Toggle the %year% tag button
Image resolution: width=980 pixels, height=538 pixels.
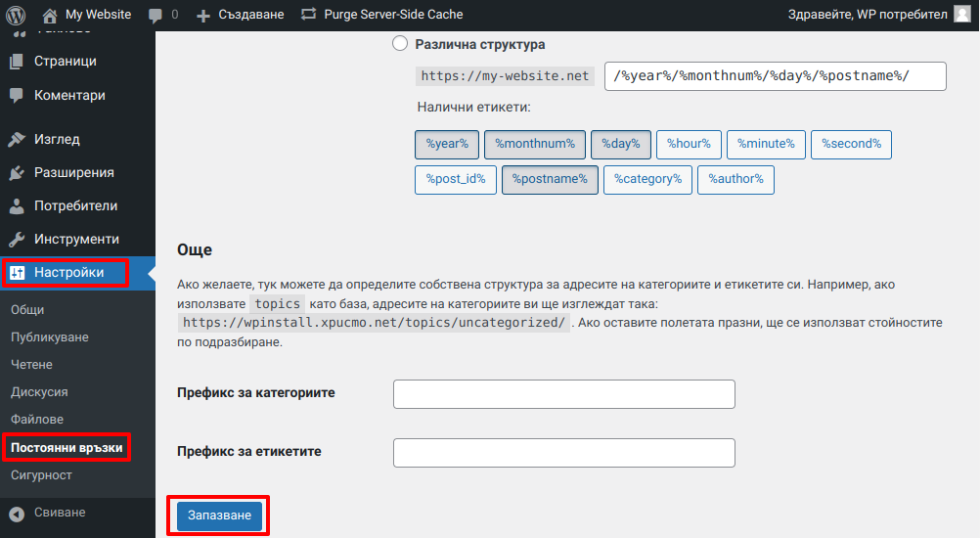click(x=447, y=145)
